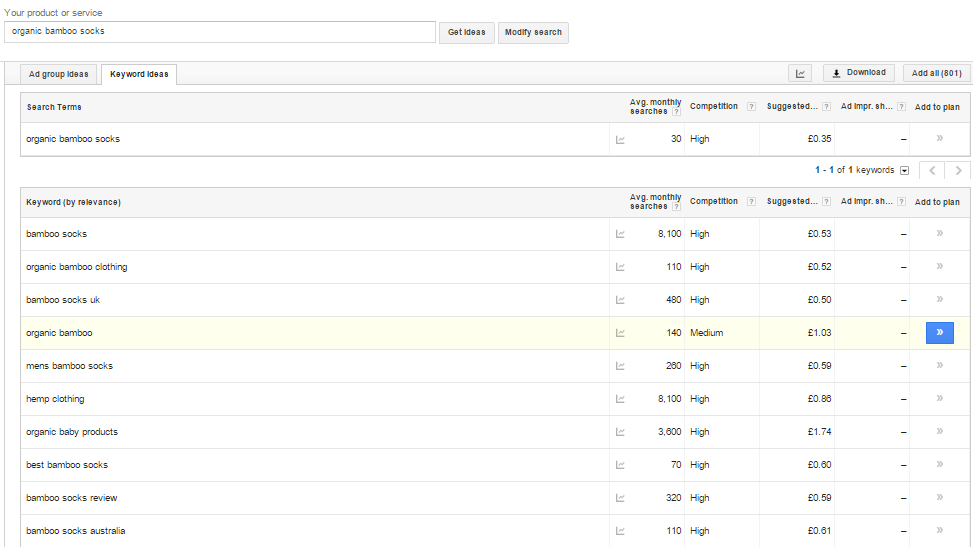This screenshot has height=547, width=973.
Task: Download the keyword ideas
Action: [858, 73]
